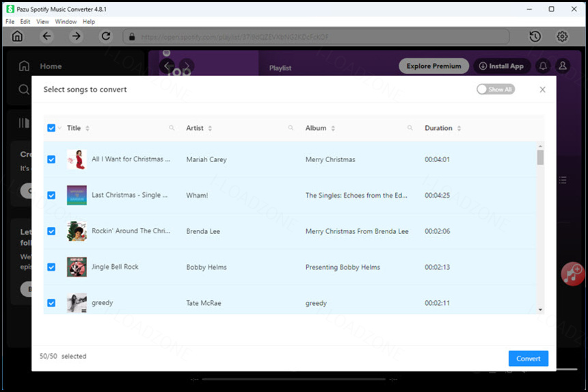Open Spotify notifications bell icon
Screen dimensions: 588x392
tap(543, 66)
